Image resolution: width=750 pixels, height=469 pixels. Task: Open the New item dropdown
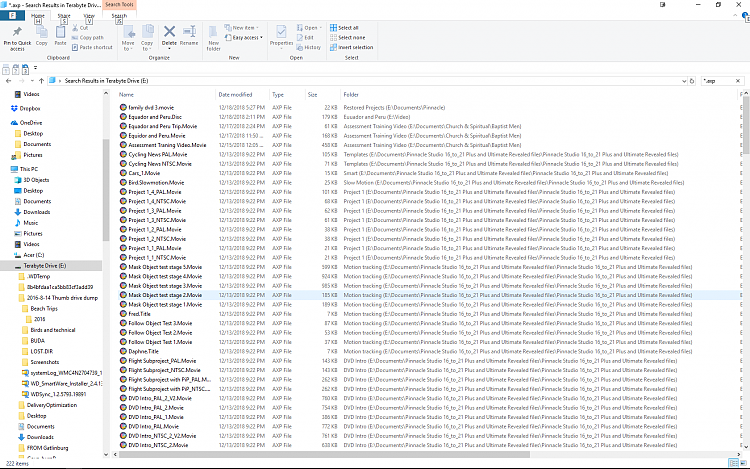242,28
